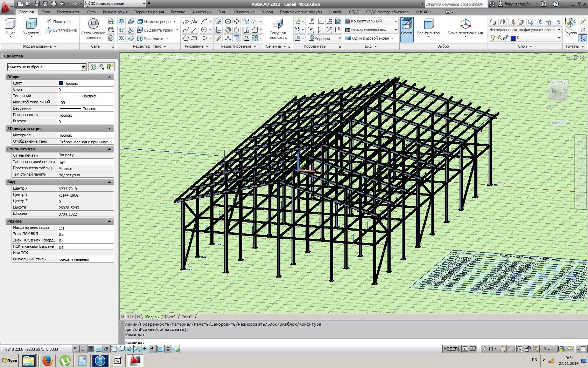Open the Аннотации ribbon tab
The height and width of the screenshot is (368, 588).
coord(202,12)
